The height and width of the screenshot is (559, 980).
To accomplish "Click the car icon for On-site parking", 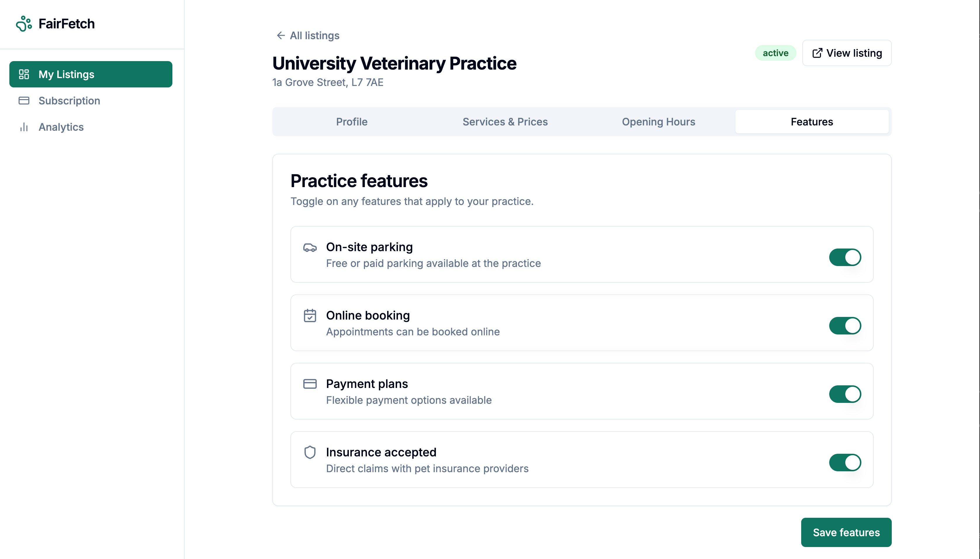I will point(310,248).
